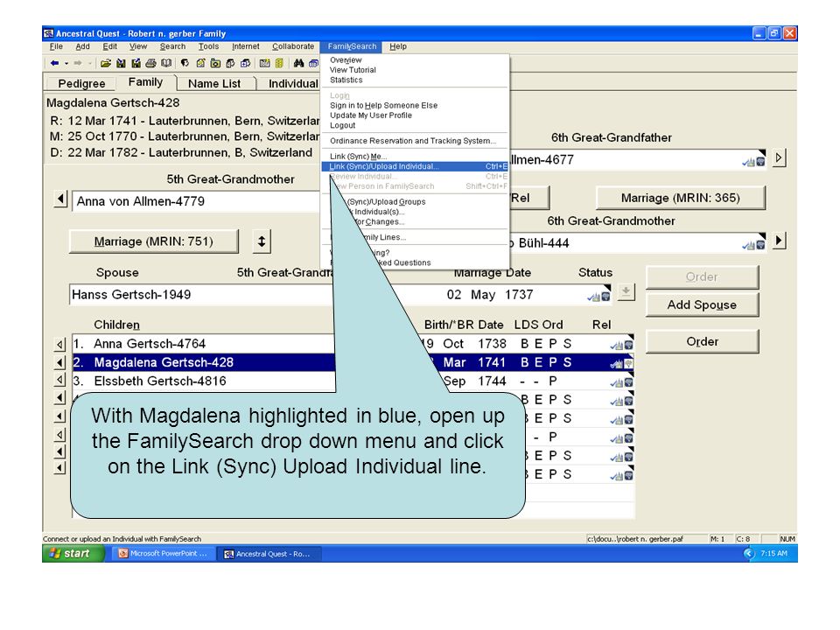The width and height of the screenshot is (840, 630).
Task: Click the Restore disk toolbar icon
Action: 136,63
